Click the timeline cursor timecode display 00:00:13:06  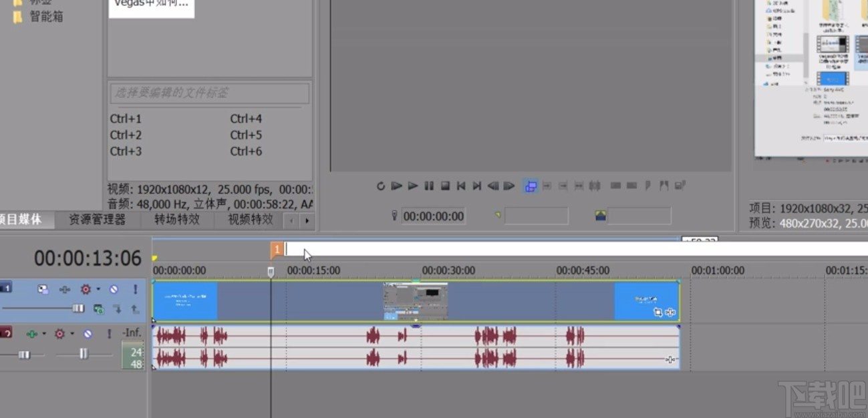(x=88, y=258)
